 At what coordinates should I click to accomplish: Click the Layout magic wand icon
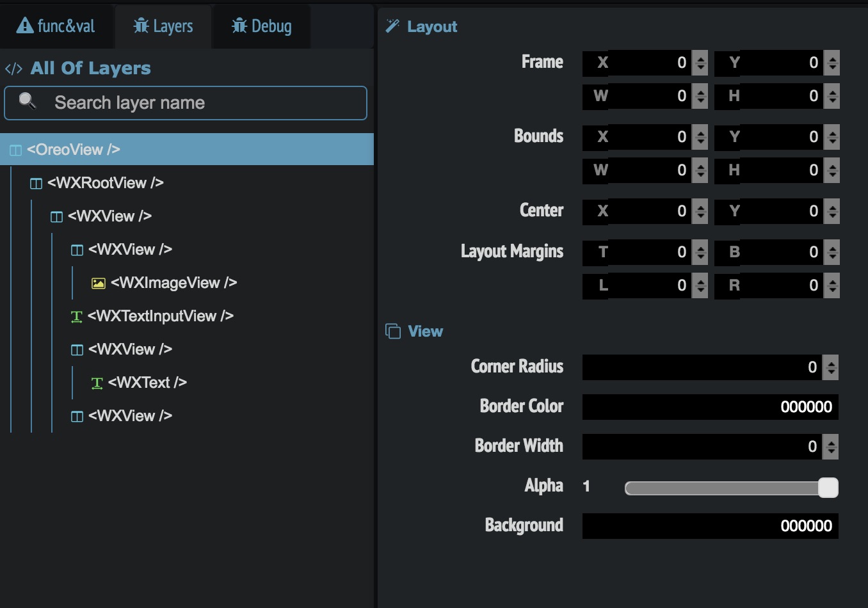coord(392,26)
